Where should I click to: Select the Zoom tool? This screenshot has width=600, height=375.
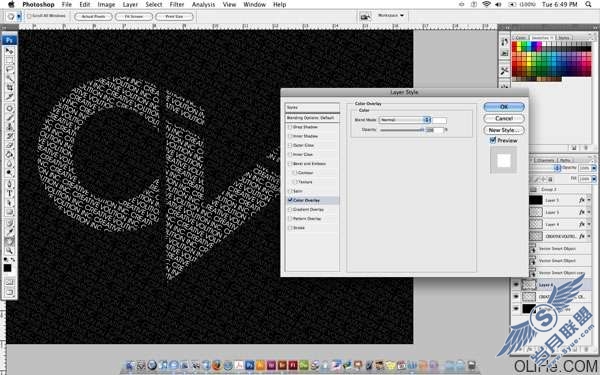9,251
